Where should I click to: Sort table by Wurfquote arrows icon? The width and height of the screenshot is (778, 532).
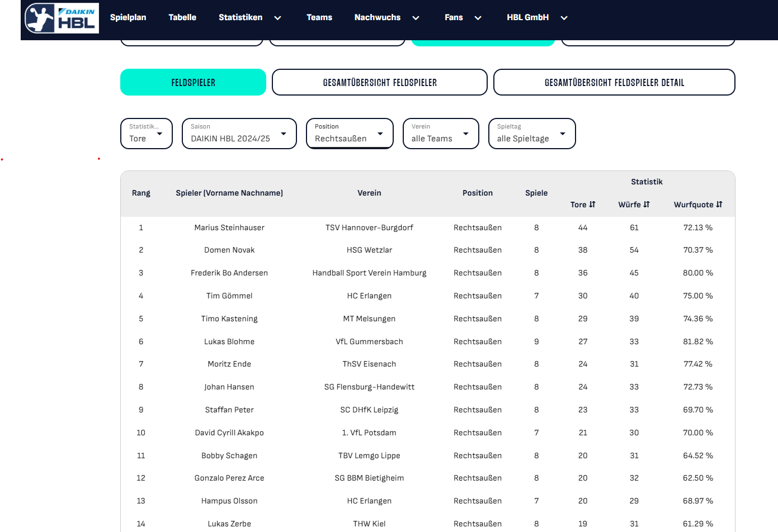coord(719,205)
